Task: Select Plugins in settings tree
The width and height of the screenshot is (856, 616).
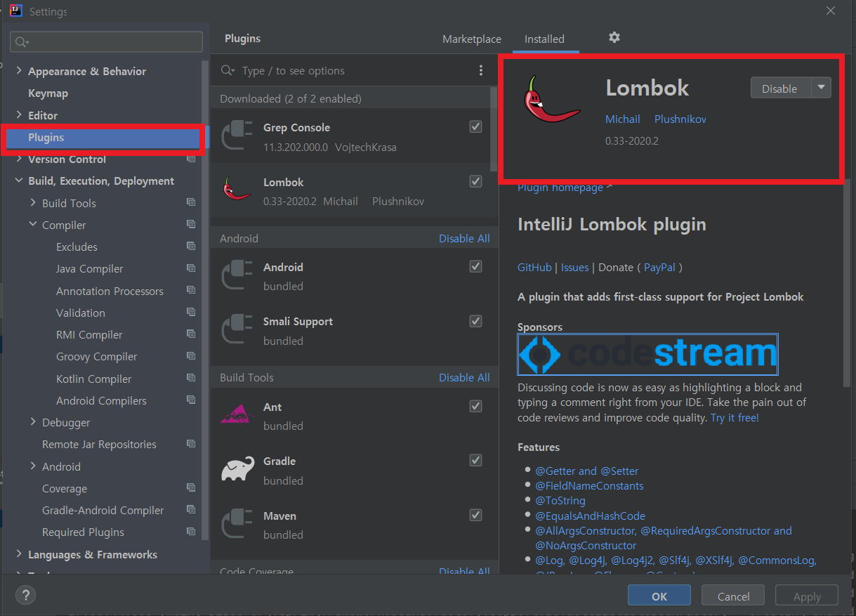Action: (x=104, y=138)
